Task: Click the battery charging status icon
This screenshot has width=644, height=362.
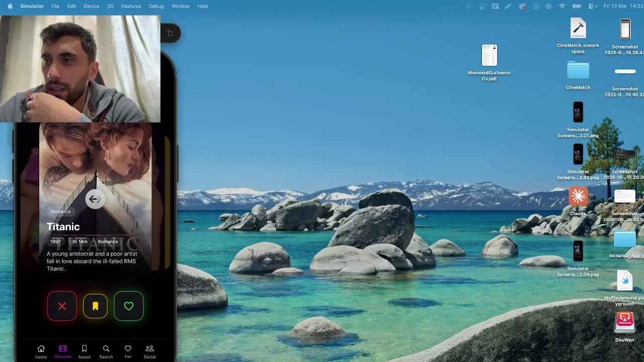Action: [x=577, y=6]
